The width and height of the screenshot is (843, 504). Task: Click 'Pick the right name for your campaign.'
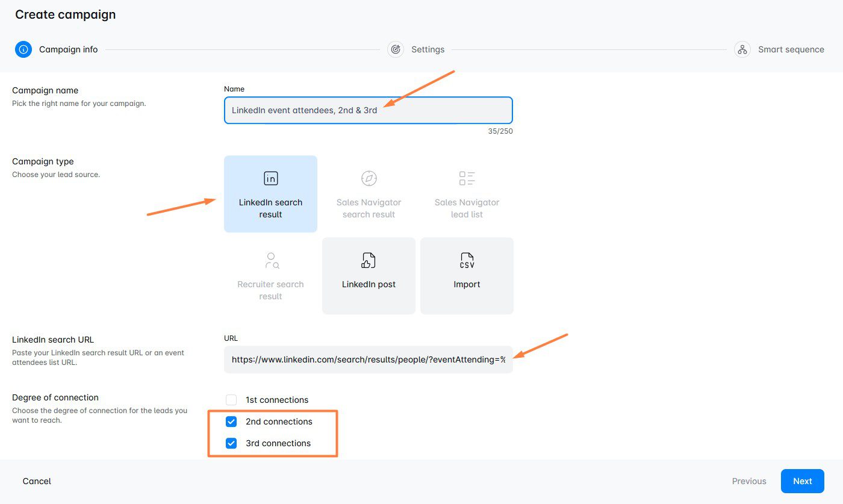[79, 104]
